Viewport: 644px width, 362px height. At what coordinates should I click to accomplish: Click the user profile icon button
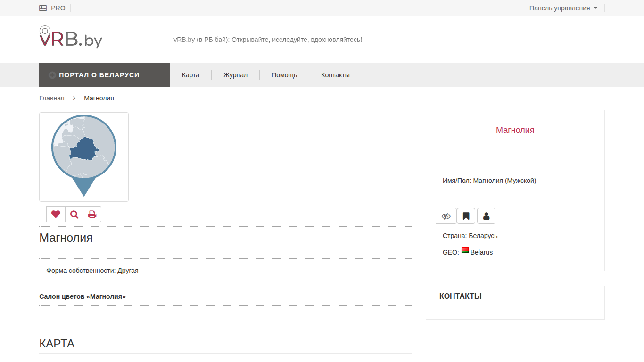click(486, 216)
